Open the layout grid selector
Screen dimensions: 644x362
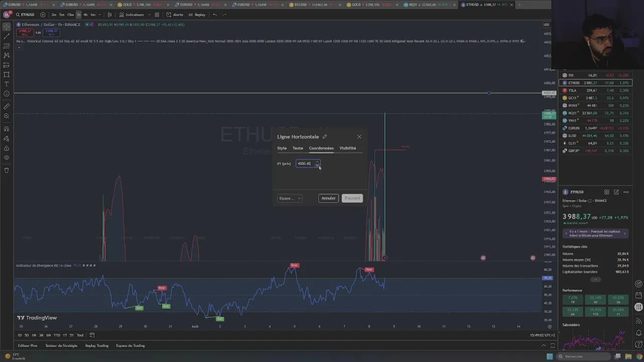click(157, 15)
